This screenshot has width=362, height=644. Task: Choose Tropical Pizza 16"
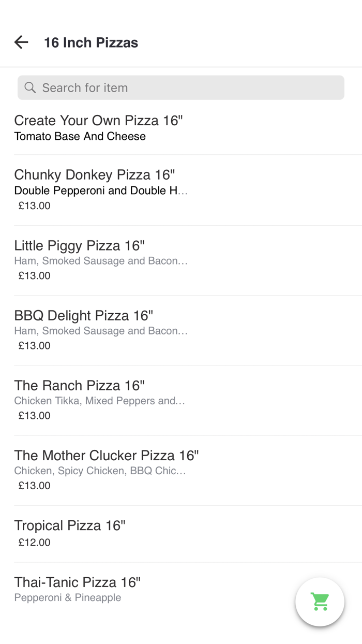[x=70, y=525]
